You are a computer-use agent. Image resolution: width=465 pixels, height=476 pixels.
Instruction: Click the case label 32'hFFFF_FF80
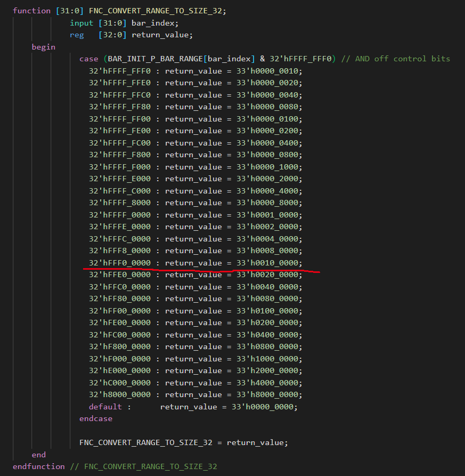click(120, 107)
